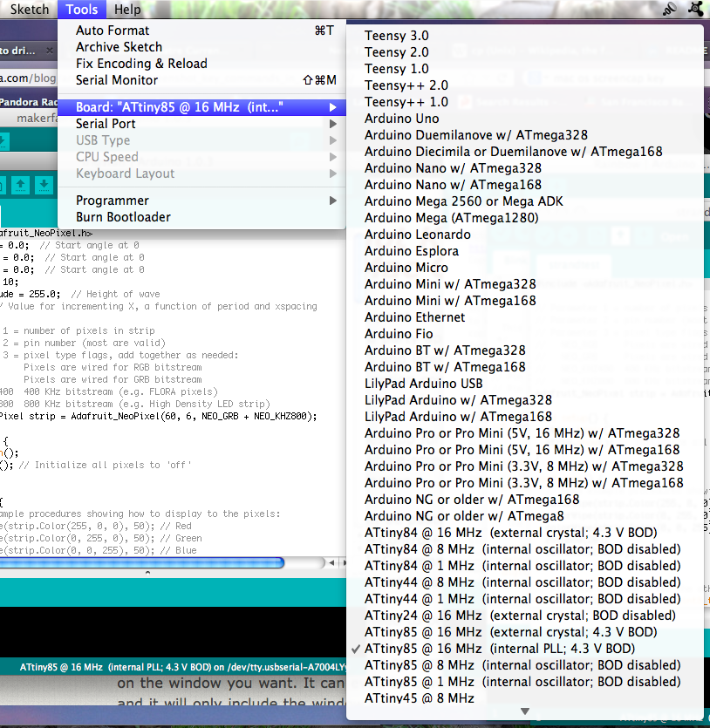
Task: Click the Open sketch toolbar icon
Action: [x=19, y=184]
